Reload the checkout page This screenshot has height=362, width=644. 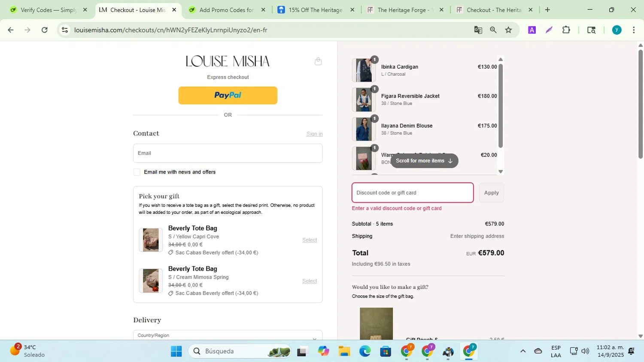[x=45, y=30]
